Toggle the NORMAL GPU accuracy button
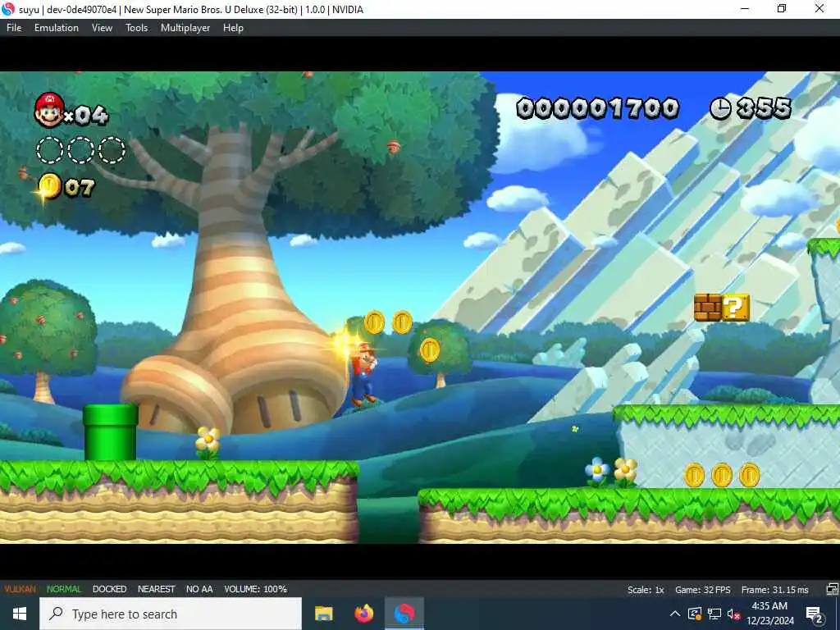This screenshot has width=840, height=630. pyautogui.click(x=64, y=589)
